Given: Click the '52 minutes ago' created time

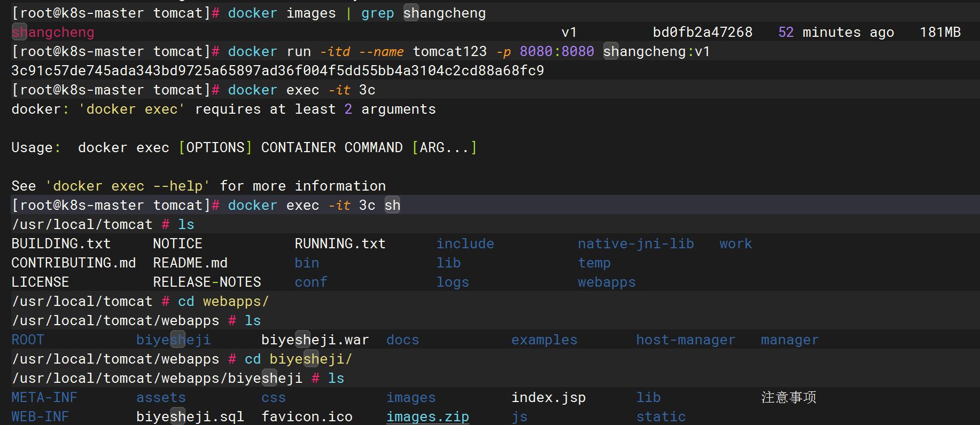Looking at the screenshot, I should [x=836, y=33].
